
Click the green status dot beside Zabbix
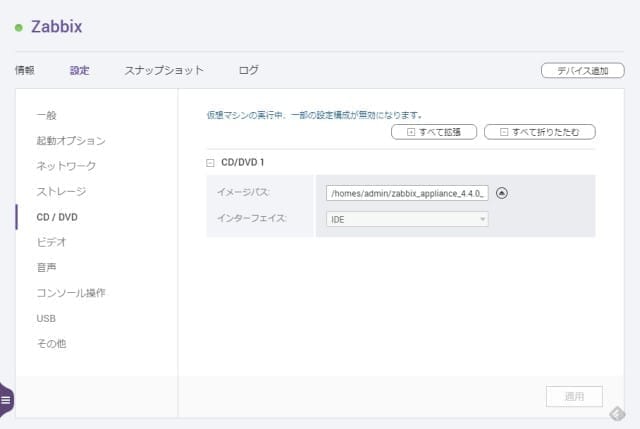(19, 28)
